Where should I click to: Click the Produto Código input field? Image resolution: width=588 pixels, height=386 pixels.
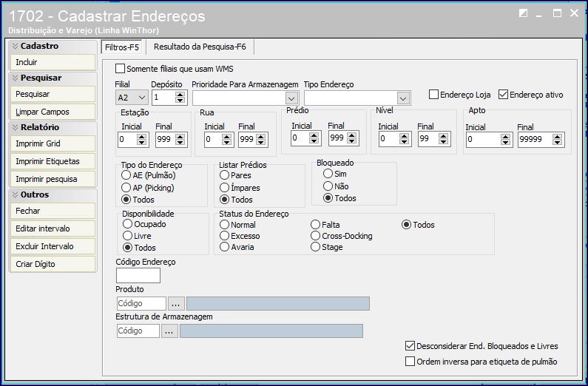click(x=141, y=303)
